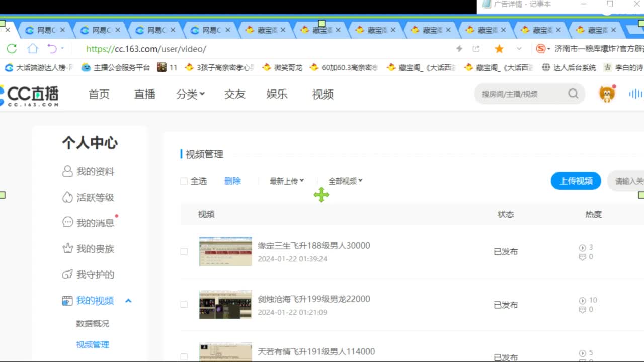Click play-count icon in 剑烛沧海 row
This screenshot has height=362, width=644.
(x=583, y=300)
